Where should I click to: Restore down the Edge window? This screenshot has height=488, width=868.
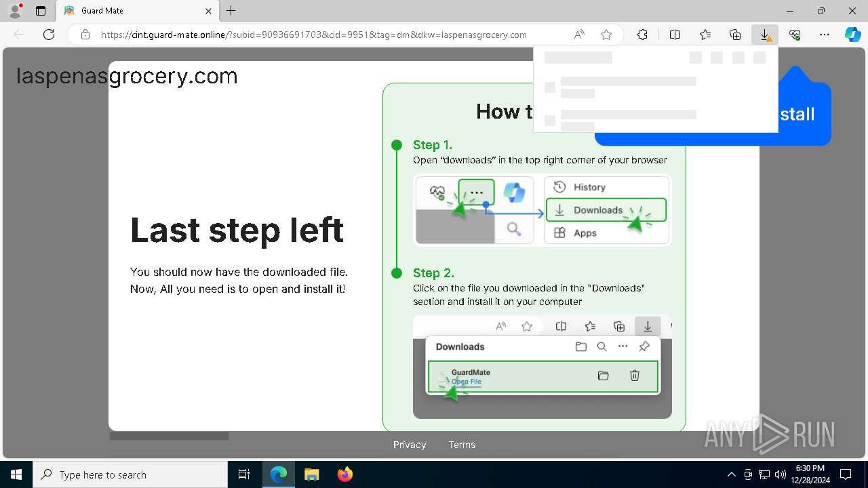click(x=821, y=11)
